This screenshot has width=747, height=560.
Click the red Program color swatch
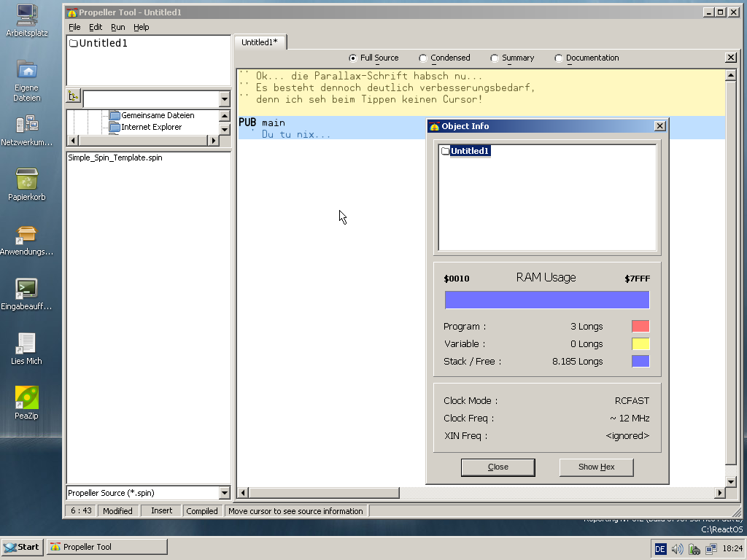click(640, 327)
